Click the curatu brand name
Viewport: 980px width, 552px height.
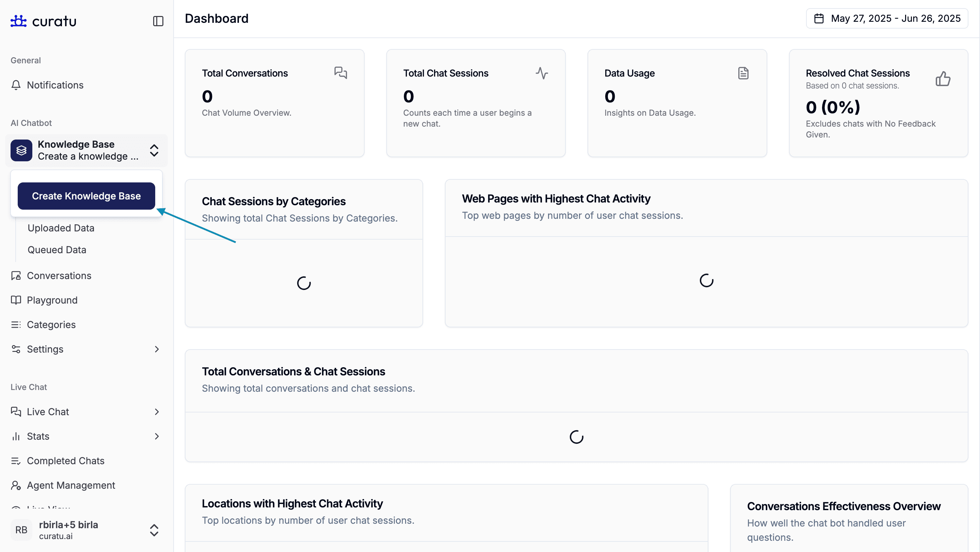[x=54, y=21]
